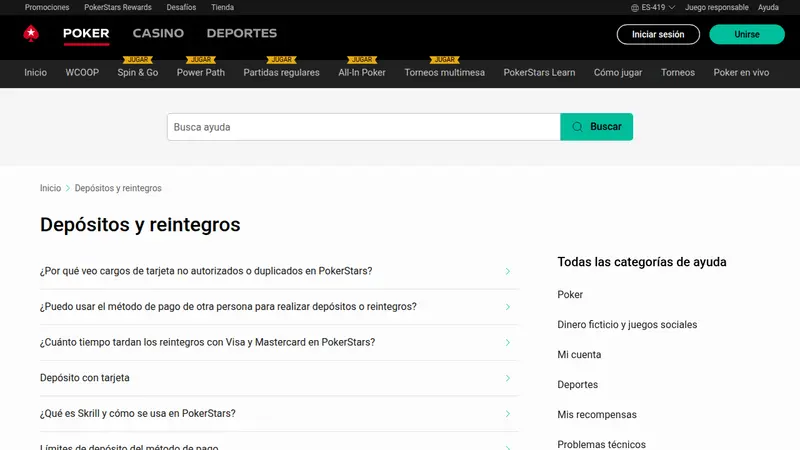Click the JUGAR badge above All-In Poker
Viewport: 800px width, 450px height.
(x=362, y=60)
